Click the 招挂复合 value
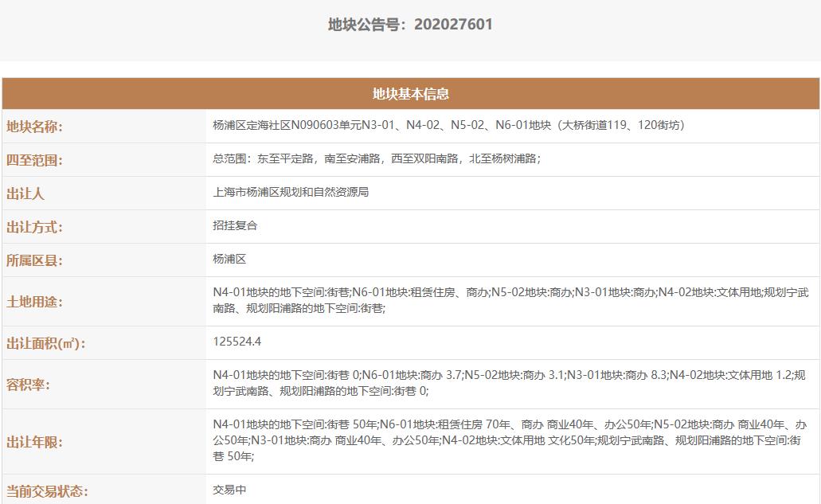Image resolution: width=821 pixels, height=504 pixels. (x=235, y=225)
